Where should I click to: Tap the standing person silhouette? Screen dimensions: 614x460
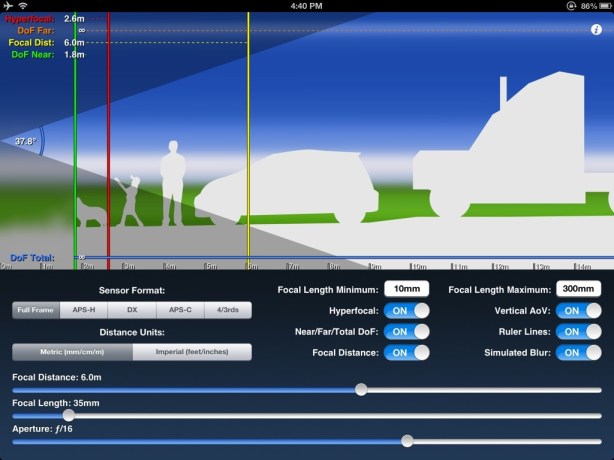172,182
